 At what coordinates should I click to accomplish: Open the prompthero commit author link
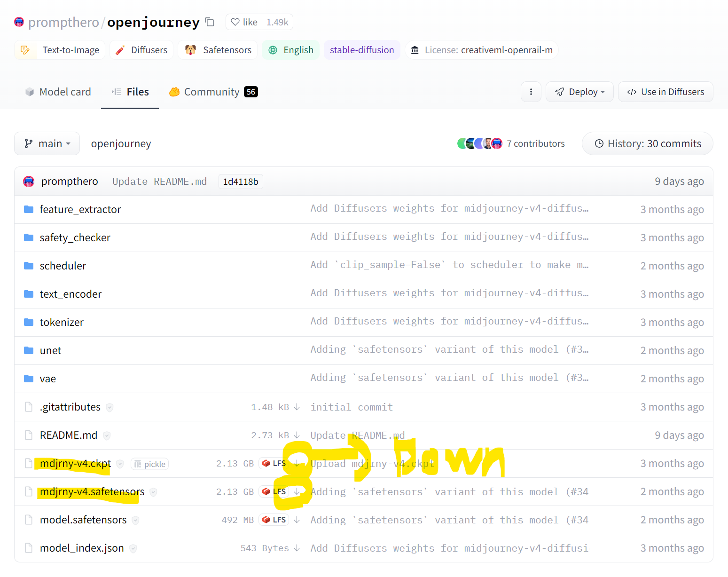tap(70, 181)
